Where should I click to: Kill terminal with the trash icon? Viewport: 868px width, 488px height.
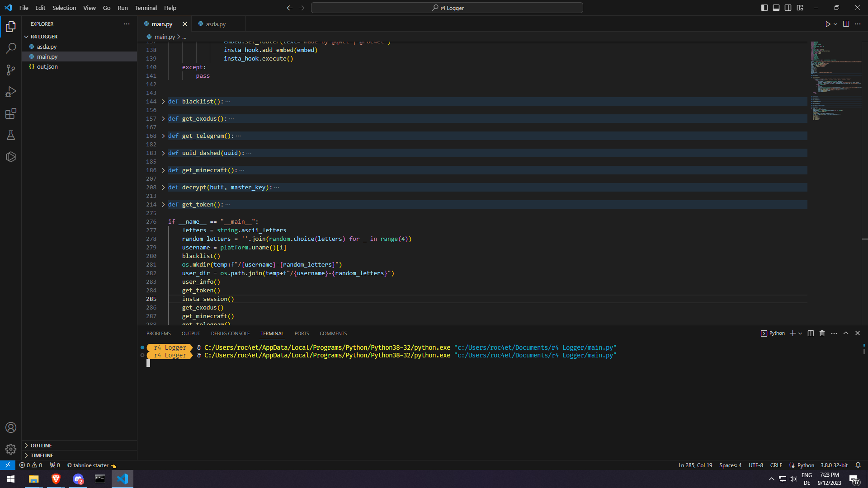(822, 333)
